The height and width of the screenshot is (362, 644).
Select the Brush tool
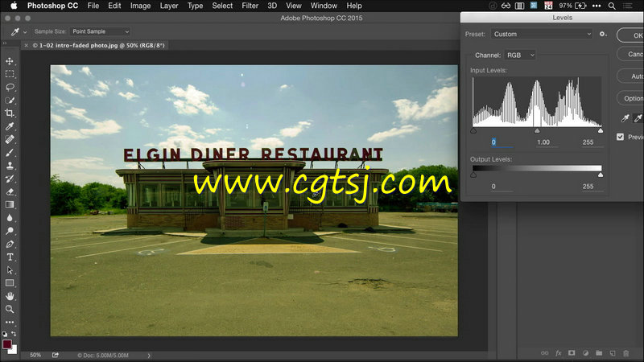click(10, 152)
